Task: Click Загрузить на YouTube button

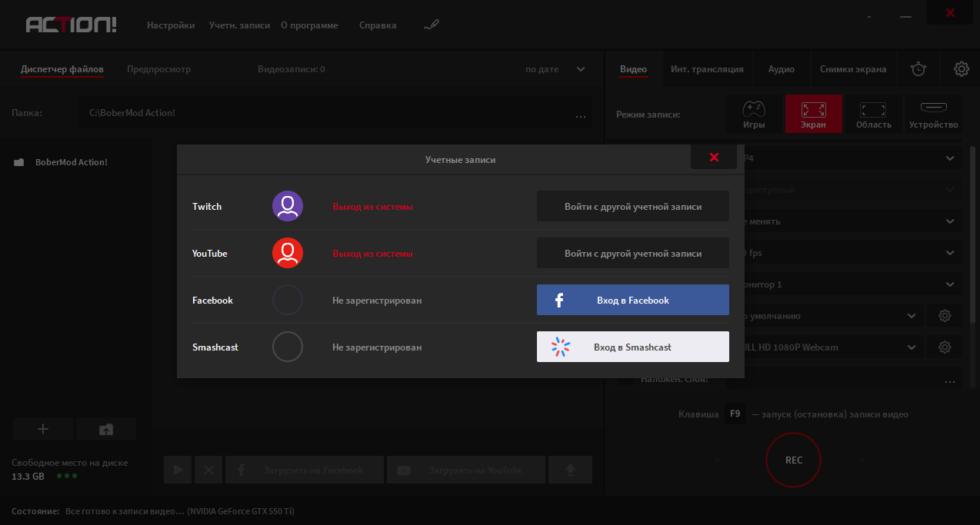Action: pos(466,470)
